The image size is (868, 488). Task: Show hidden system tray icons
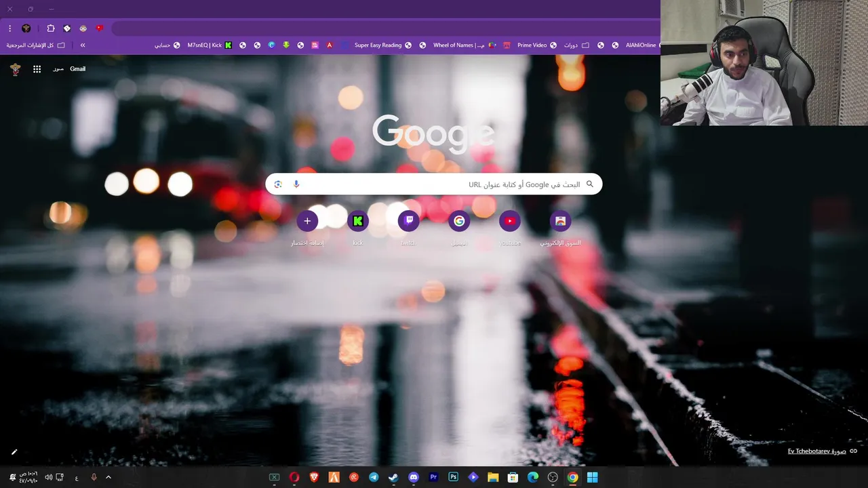108,477
